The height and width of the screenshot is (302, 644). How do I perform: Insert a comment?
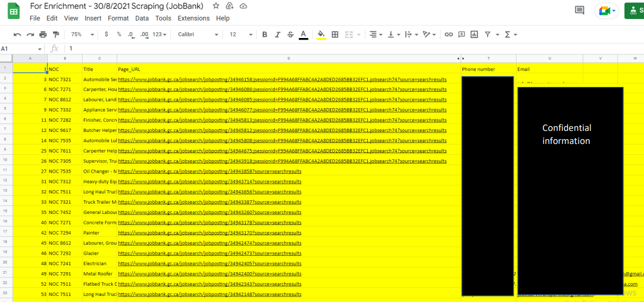point(462,35)
